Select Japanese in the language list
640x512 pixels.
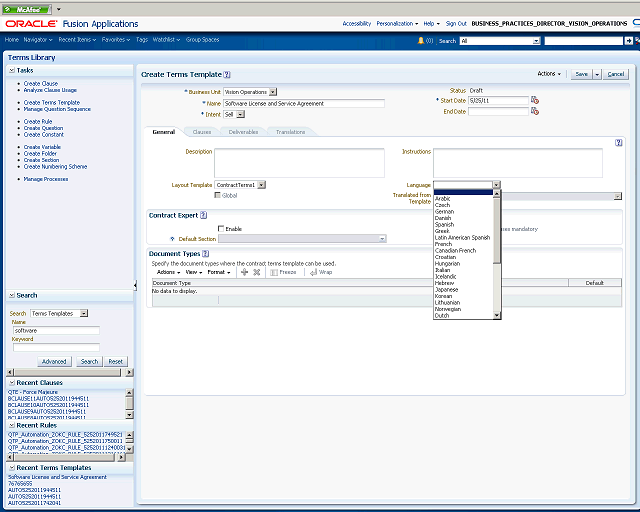pos(447,289)
